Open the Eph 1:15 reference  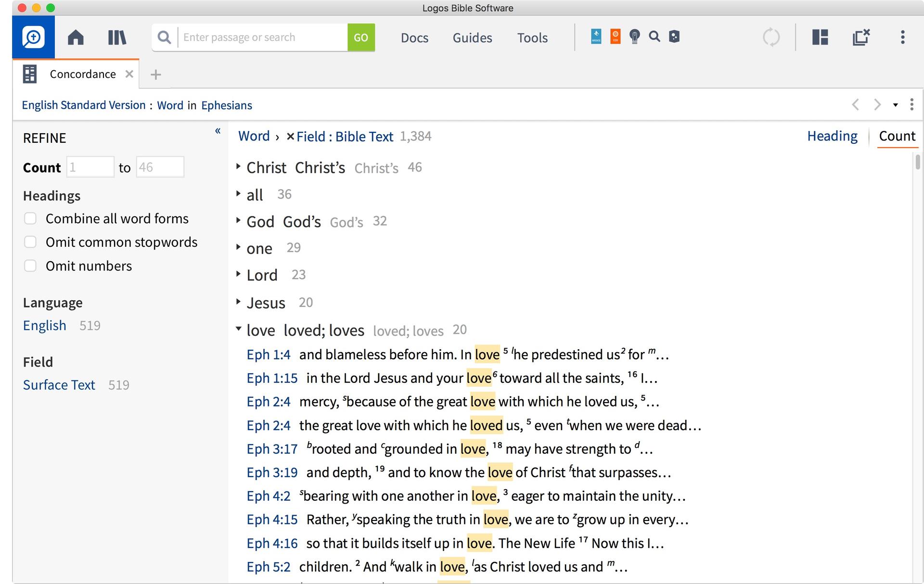click(272, 378)
